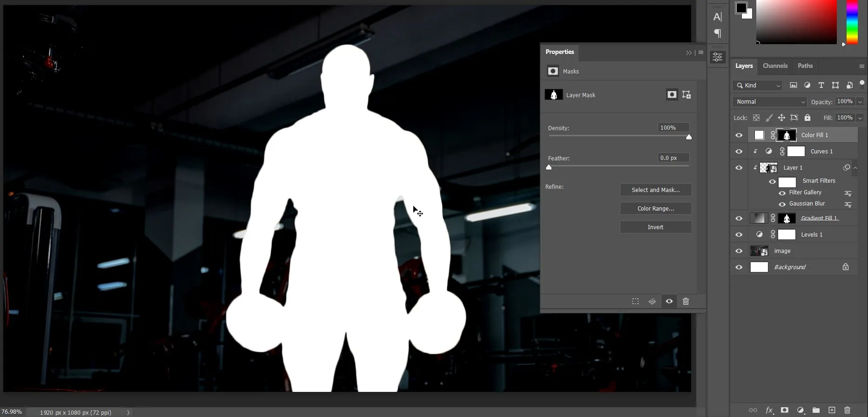Switch to the Channels tab

(x=775, y=66)
